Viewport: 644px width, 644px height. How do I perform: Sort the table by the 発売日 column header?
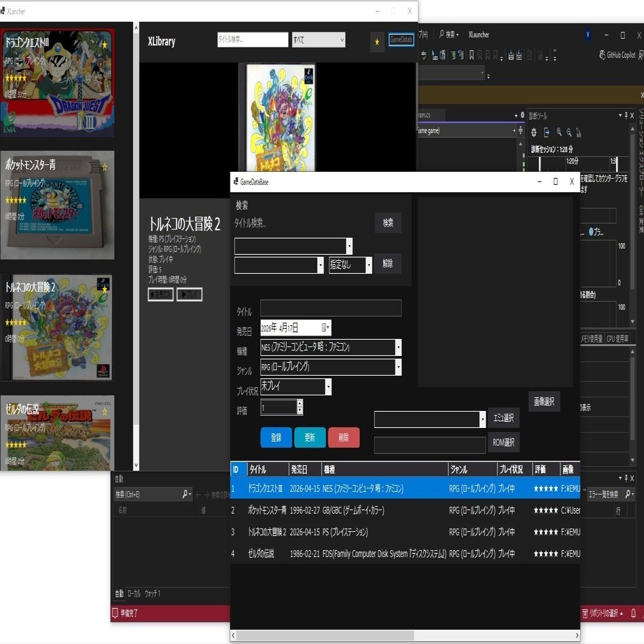(x=305, y=469)
